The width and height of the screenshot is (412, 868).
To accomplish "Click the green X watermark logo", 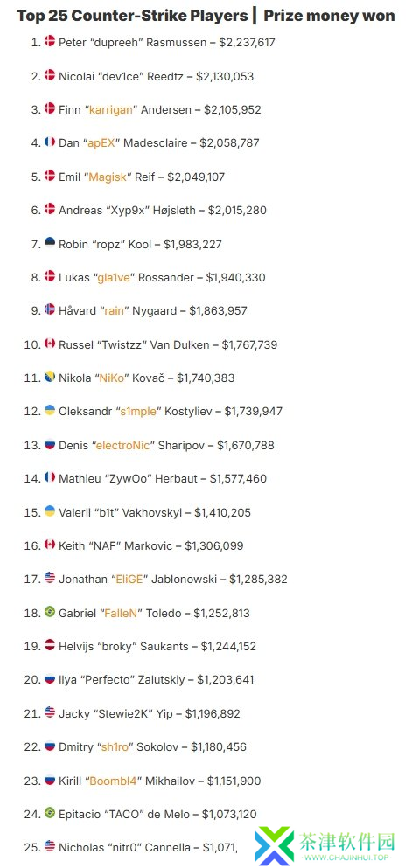I will [274, 844].
